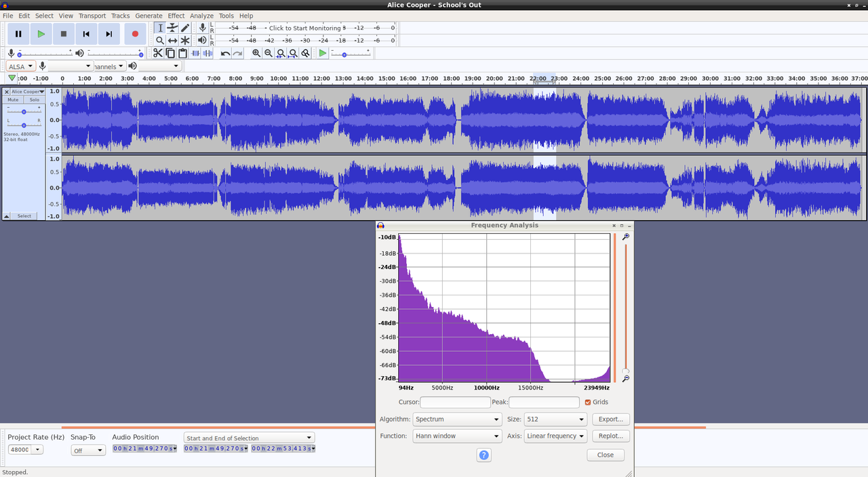Select the Selection (I-beam) tool
This screenshot has height=477, width=868.
click(160, 28)
